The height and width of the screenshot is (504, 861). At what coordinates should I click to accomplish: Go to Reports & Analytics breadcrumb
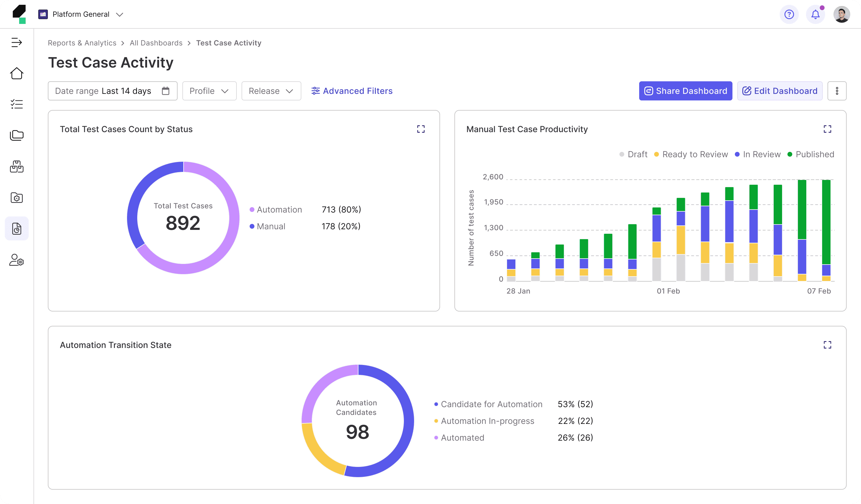[82, 43]
